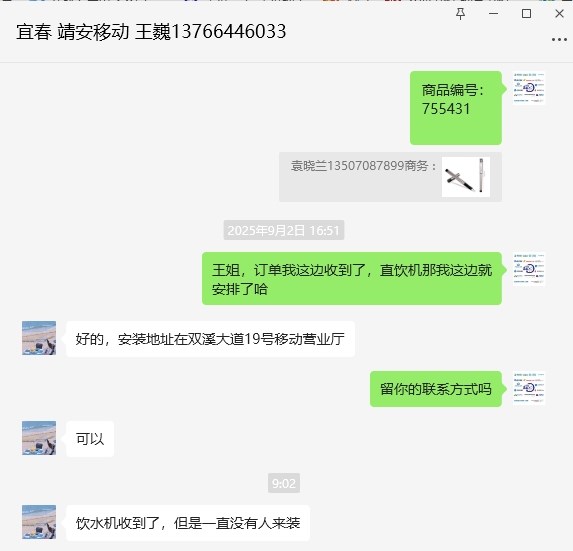Pin the chat window on top
This screenshot has height=551, width=573.
[460, 14]
